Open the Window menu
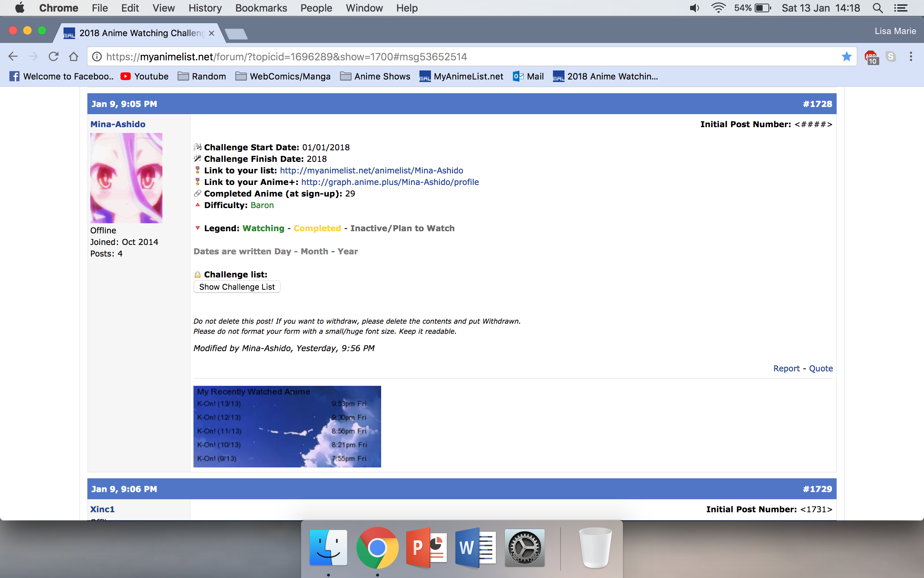 pyautogui.click(x=364, y=8)
